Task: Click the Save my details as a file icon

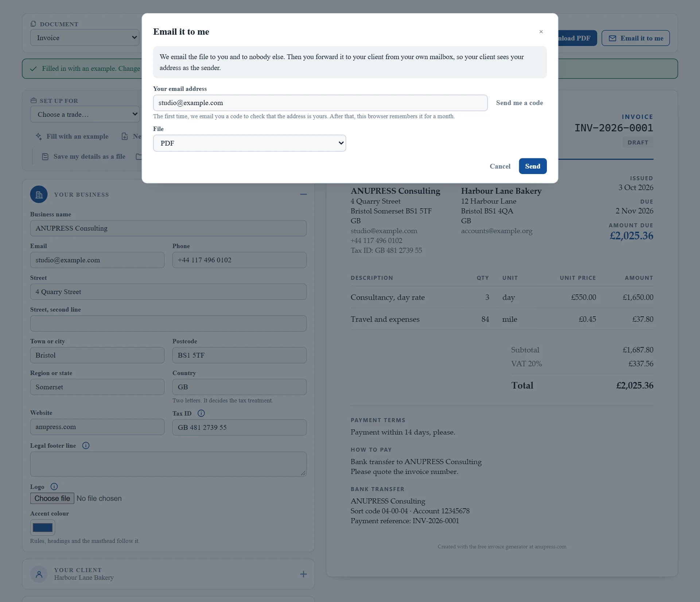Action: click(x=45, y=157)
